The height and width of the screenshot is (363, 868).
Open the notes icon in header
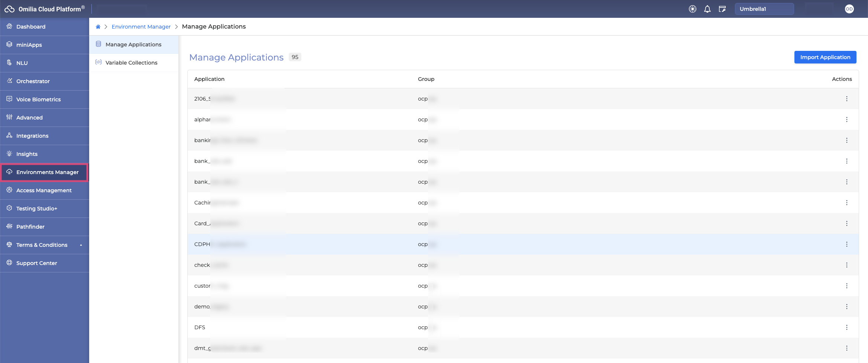(x=722, y=9)
